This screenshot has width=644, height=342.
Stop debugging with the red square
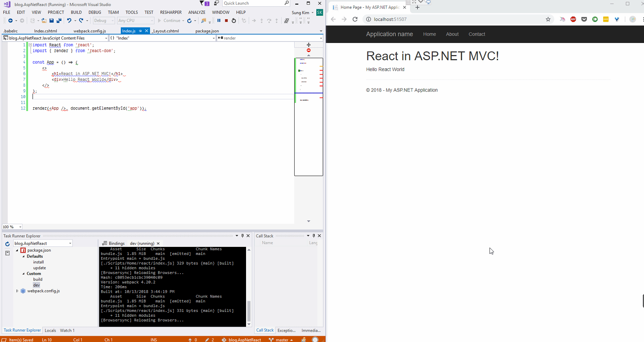pyautogui.click(x=226, y=21)
